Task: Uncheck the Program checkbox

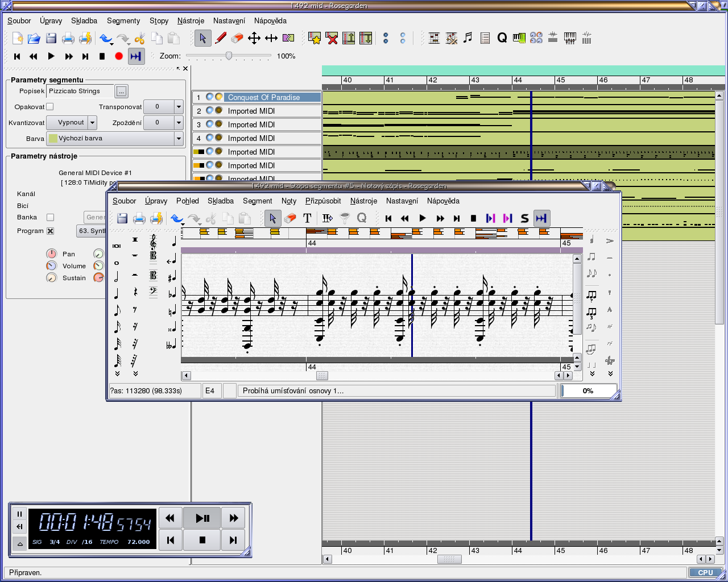Action: coord(50,231)
